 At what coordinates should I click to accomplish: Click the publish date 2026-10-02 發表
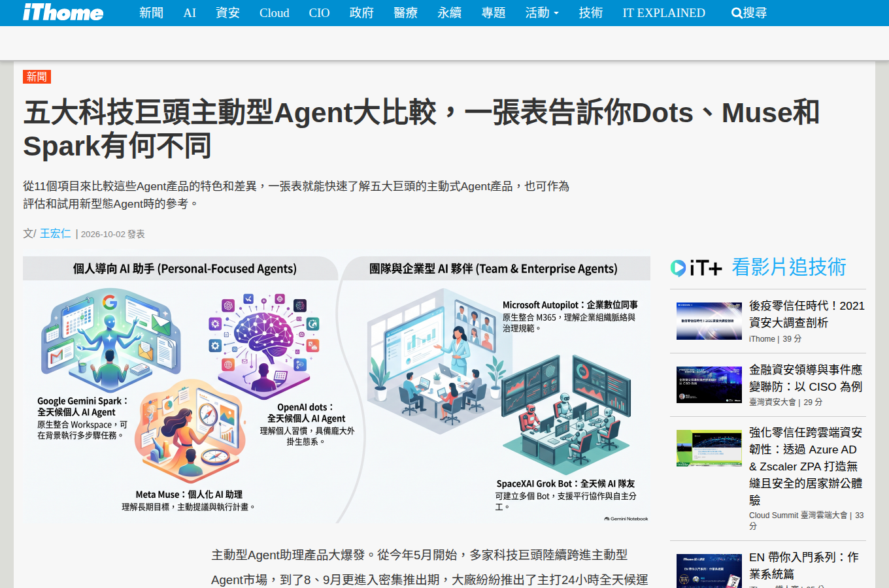(113, 234)
